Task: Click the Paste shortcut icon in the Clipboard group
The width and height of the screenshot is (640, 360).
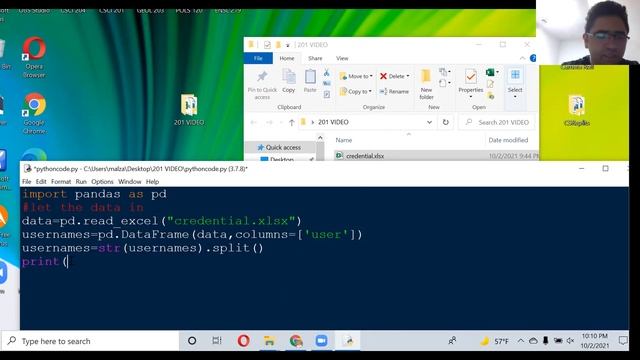Action: 327,95
